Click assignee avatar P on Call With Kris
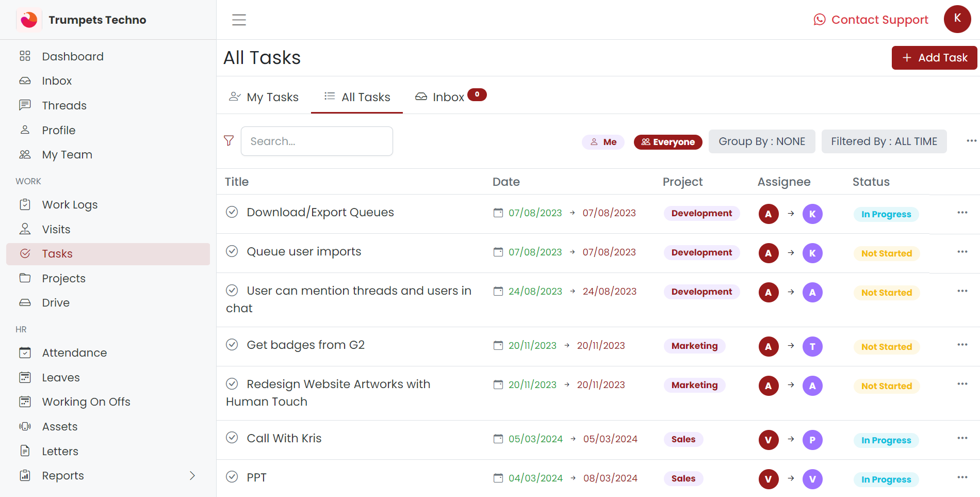The image size is (980, 497). click(x=812, y=440)
